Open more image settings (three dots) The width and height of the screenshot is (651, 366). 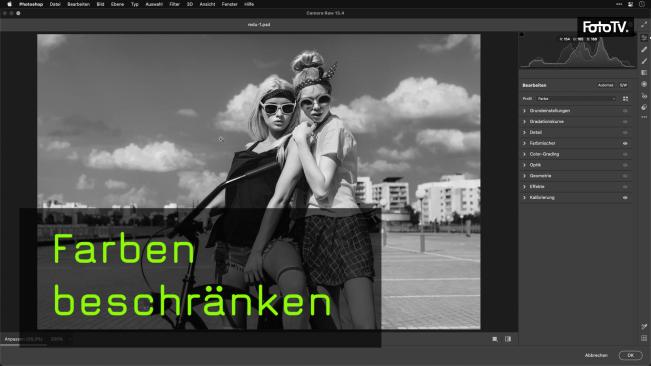644,117
